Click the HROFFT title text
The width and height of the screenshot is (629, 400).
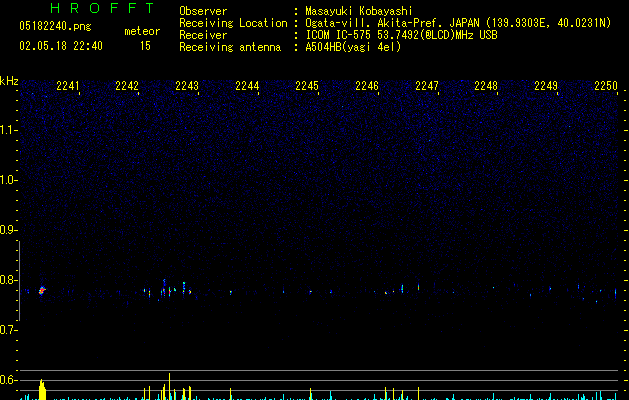103,8
